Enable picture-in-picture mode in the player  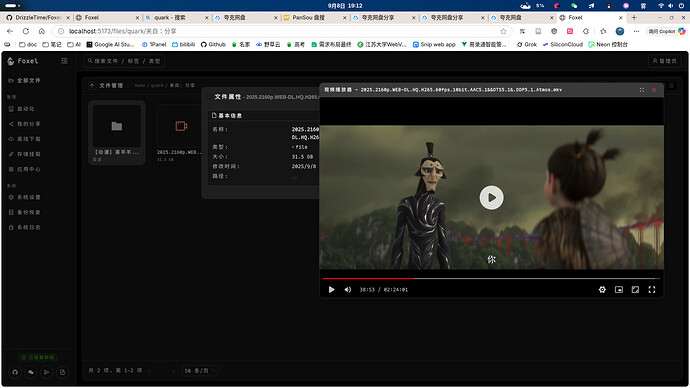[x=619, y=289]
